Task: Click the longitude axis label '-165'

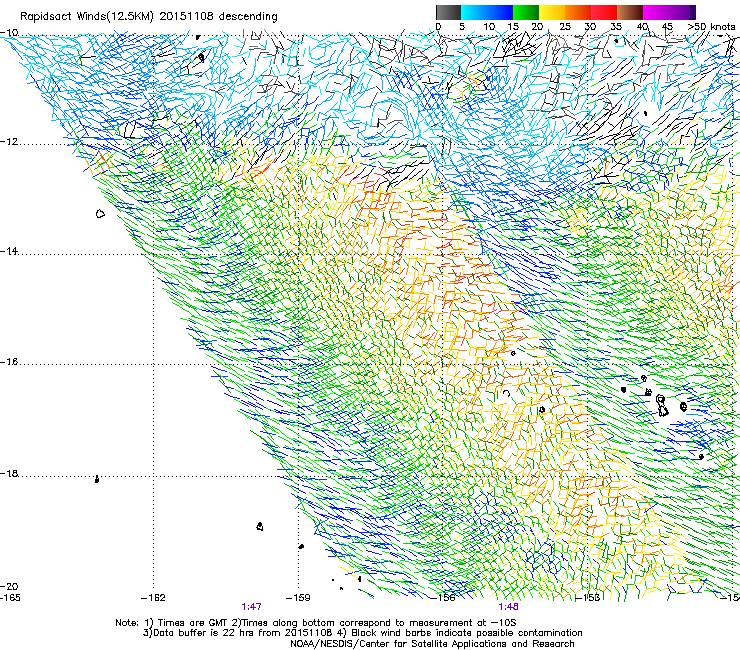Action: pyautogui.click(x=10, y=597)
